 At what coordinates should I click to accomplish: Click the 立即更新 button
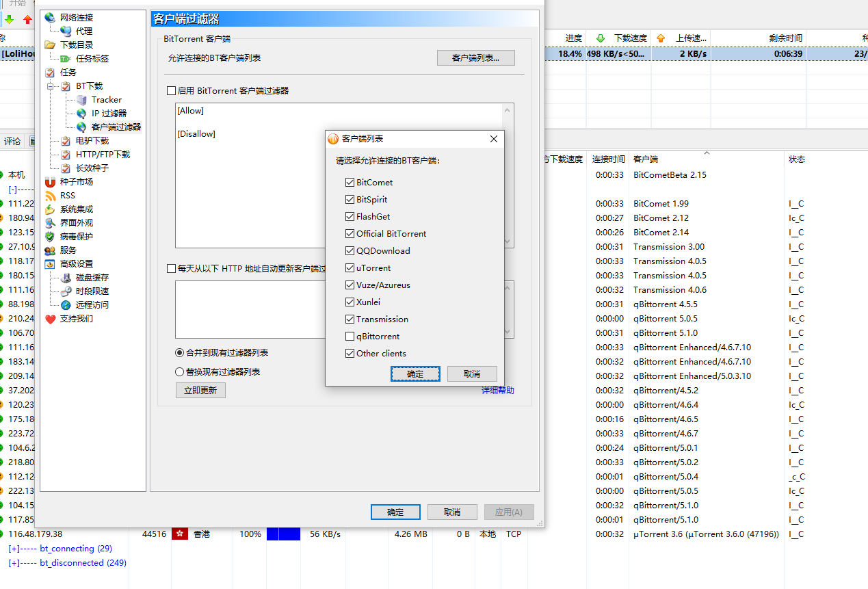tap(200, 390)
